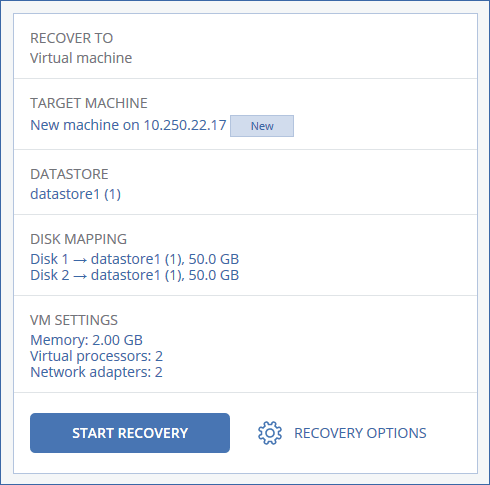Image resolution: width=490 pixels, height=485 pixels.
Task: Click the DATASTORE section heading
Action: pos(69,174)
